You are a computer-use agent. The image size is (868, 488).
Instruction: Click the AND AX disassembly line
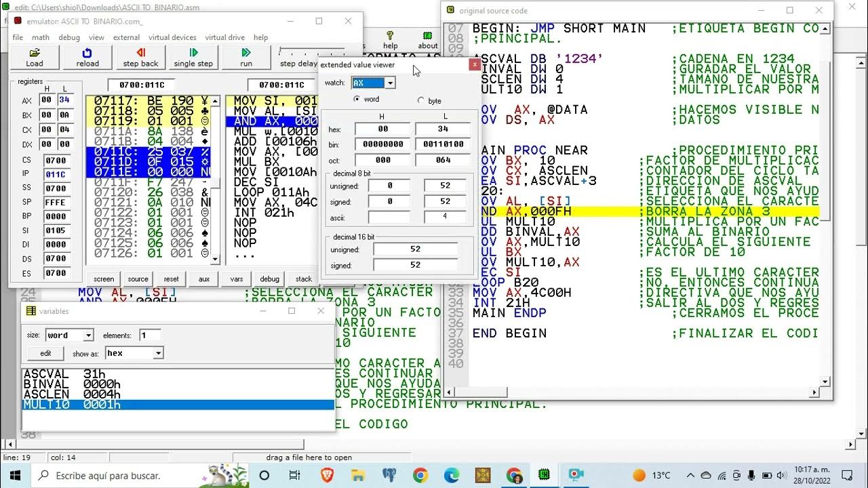tap(272, 121)
